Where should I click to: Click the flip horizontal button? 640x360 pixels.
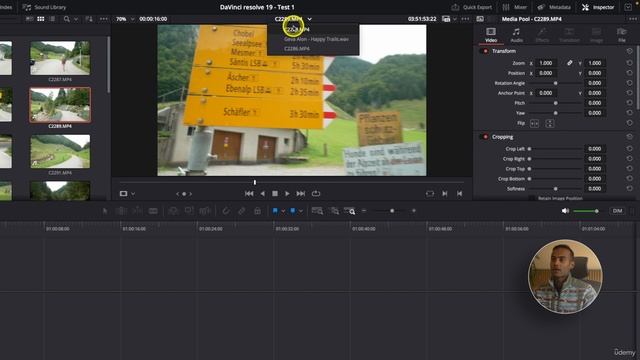pyautogui.click(x=534, y=123)
